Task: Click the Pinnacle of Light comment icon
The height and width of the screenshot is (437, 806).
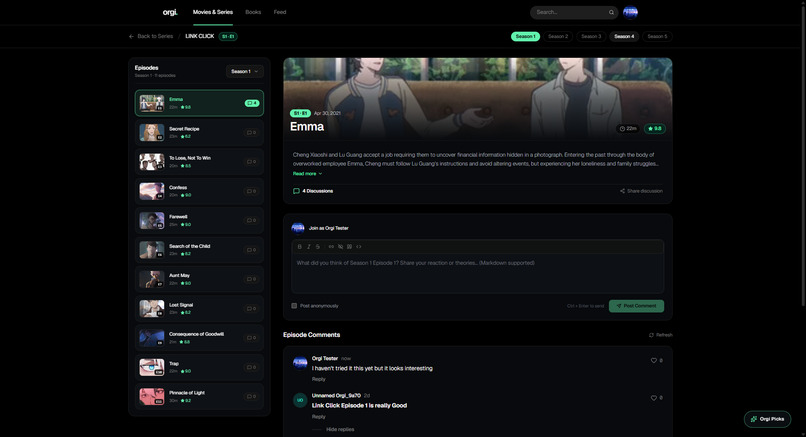Action: tap(251, 397)
